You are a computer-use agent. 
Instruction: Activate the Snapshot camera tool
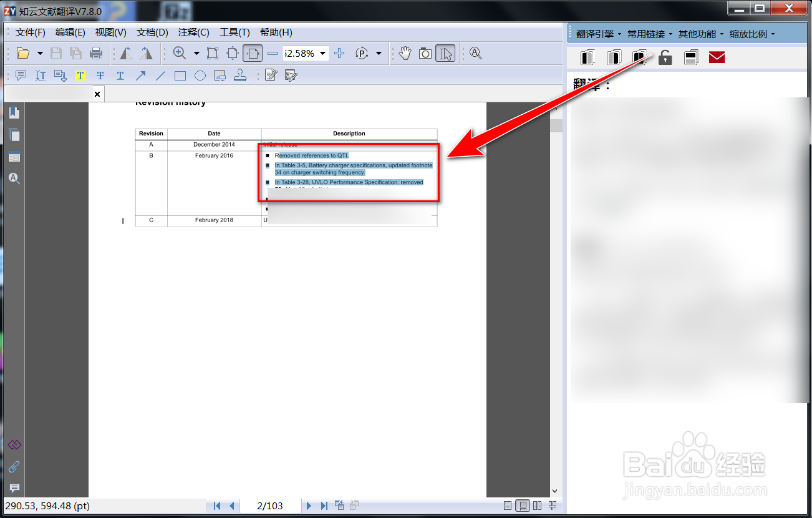[425, 53]
